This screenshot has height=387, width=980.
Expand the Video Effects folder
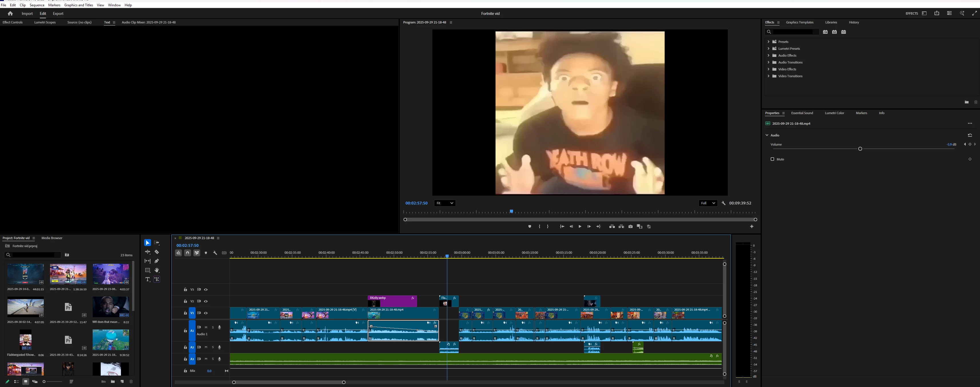tap(768, 69)
